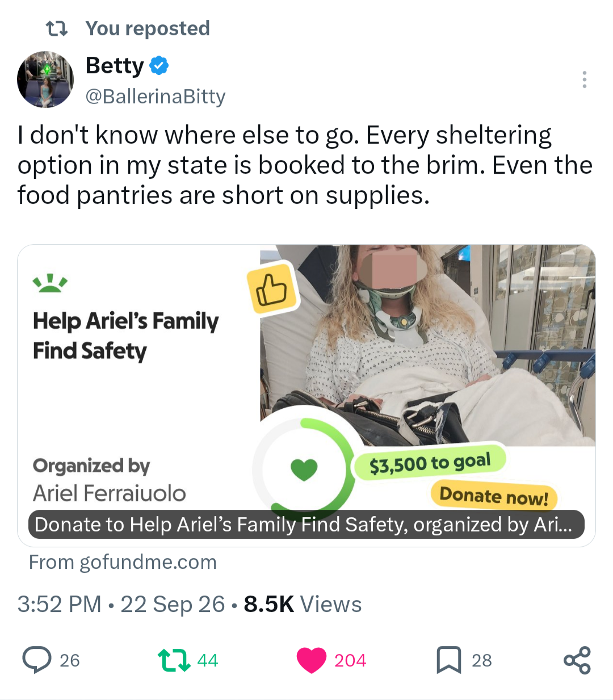Undo repost via green retweet icon
Image resolution: width=613 pixels, height=700 pixels.
174,660
